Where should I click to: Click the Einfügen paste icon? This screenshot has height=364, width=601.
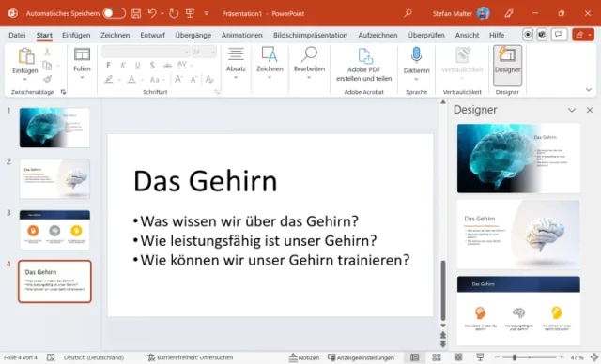[25, 56]
